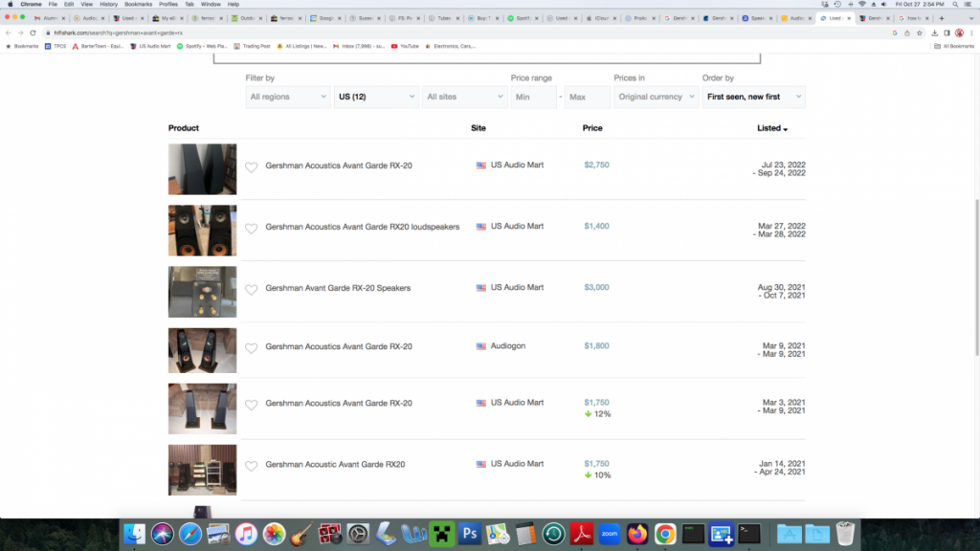Screen dimensions: 980x551
Task: Click the $1,800 Audiogon price
Action: coord(596,345)
